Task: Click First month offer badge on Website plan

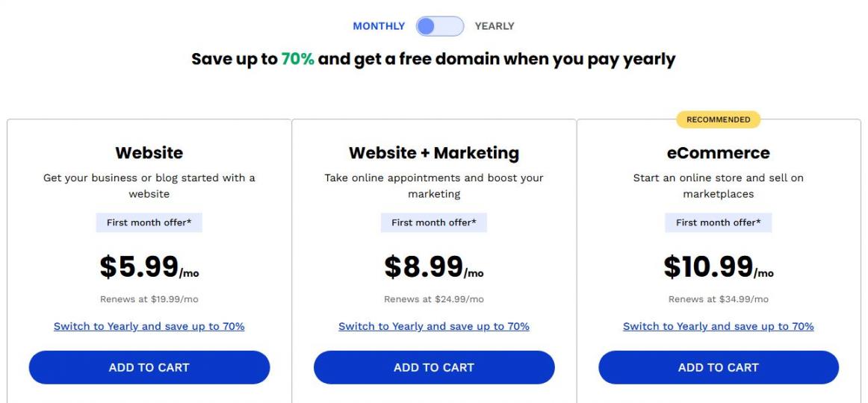Action: [149, 222]
